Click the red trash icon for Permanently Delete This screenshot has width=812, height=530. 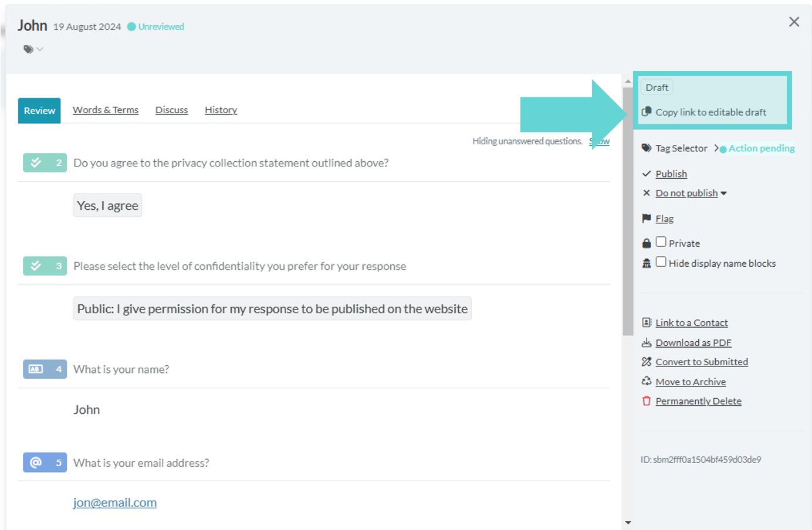647,401
